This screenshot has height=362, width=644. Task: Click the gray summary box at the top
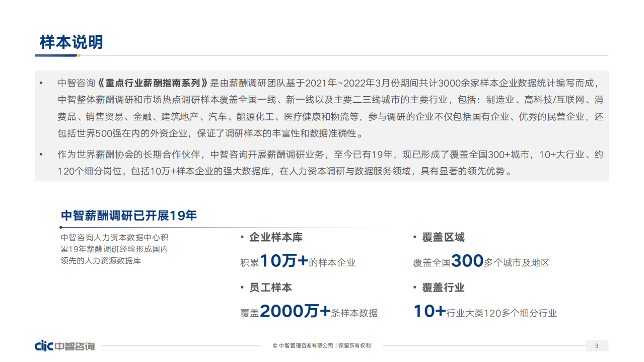click(x=322, y=126)
